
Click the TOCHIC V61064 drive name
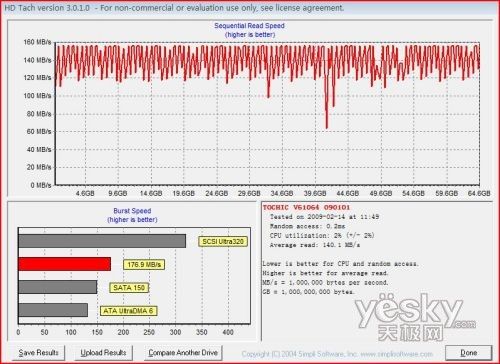coord(306,207)
